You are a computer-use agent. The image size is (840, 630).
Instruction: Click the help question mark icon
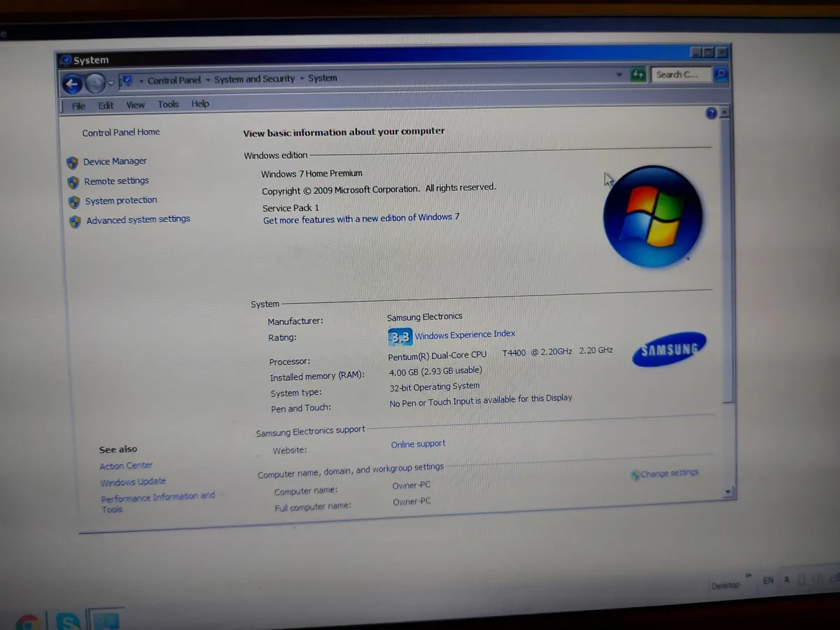pyautogui.click(x=711, y=113)
